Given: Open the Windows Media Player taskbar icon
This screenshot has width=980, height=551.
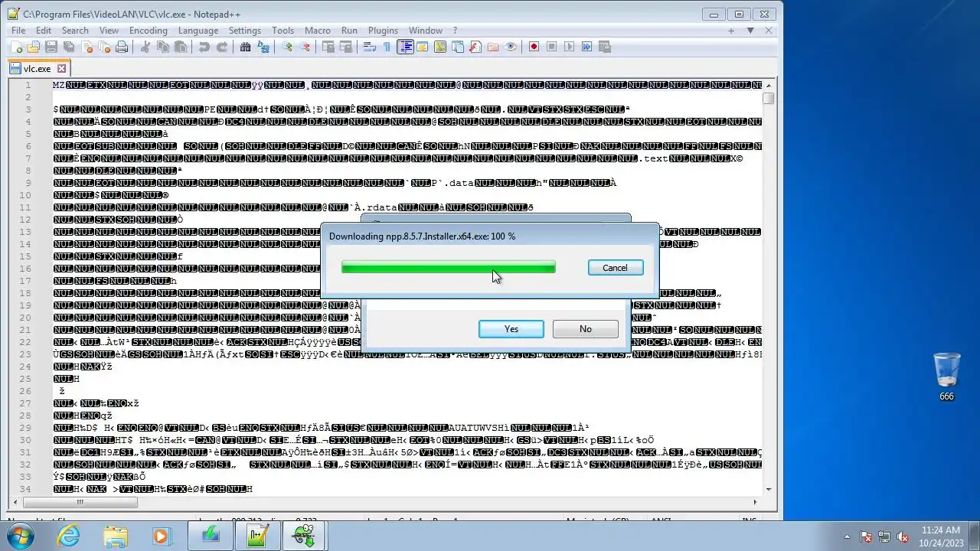Looking at the screenshot, I should (161, 536).
